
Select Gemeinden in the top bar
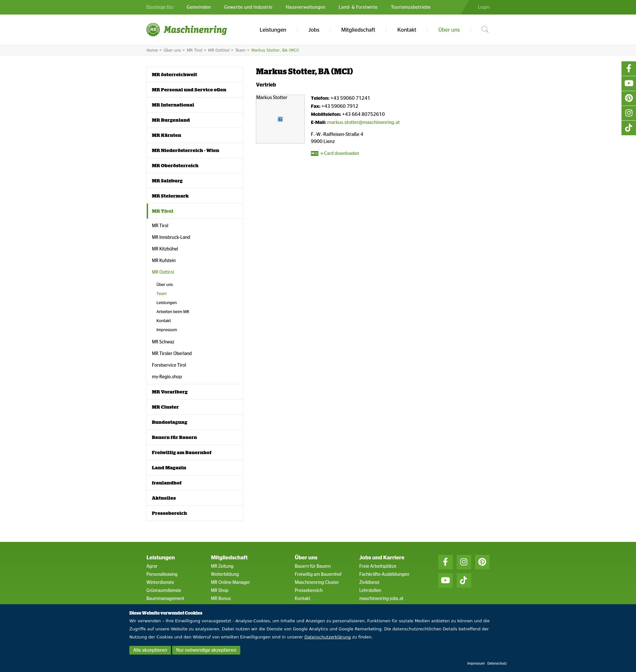coord(199,7)
